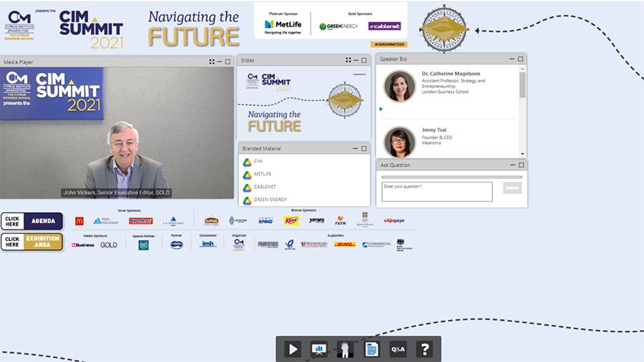Click the Speaker Bio scrollbar down arrow
Image resolution: width=644 pixels, height=362 pixels.
point(522,154)
